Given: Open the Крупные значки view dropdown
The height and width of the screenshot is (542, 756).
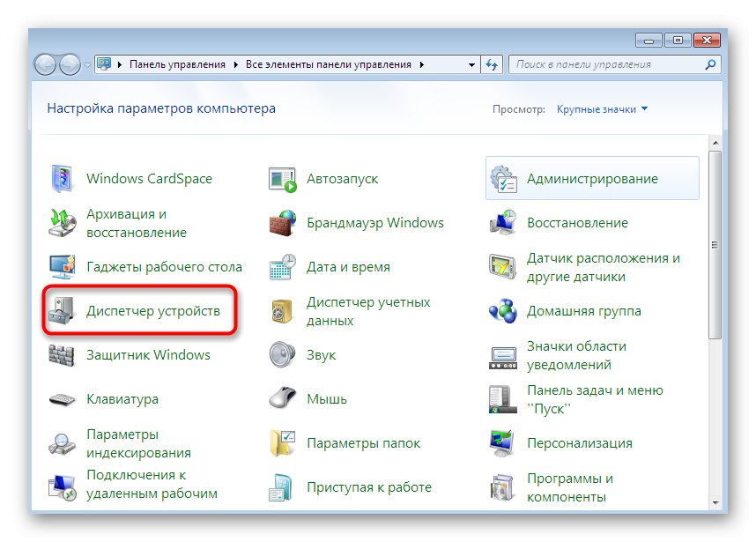Looking at the screenshot, I should [602, 109].
